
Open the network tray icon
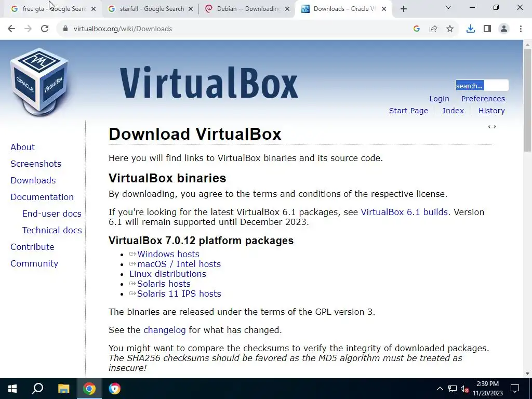coord(453,389)
